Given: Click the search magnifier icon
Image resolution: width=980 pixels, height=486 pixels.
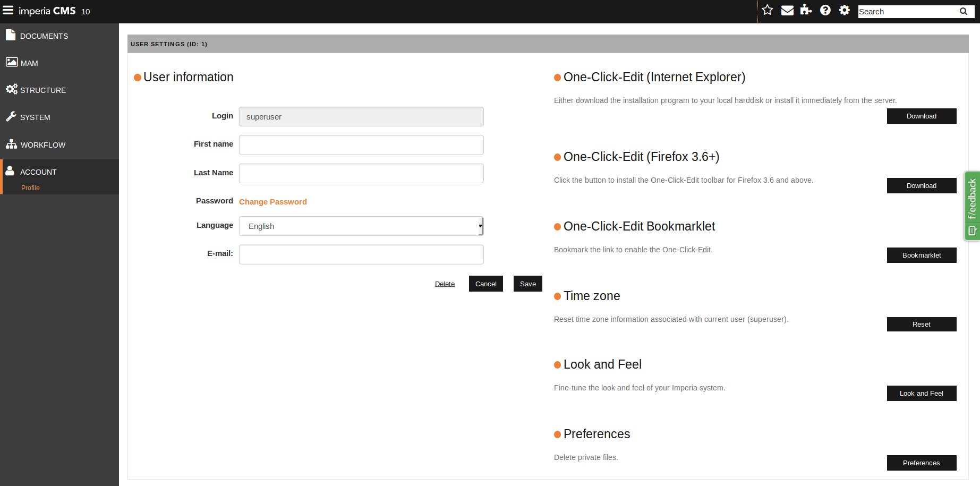Looking at the screenshot, I should pos(963,12).
